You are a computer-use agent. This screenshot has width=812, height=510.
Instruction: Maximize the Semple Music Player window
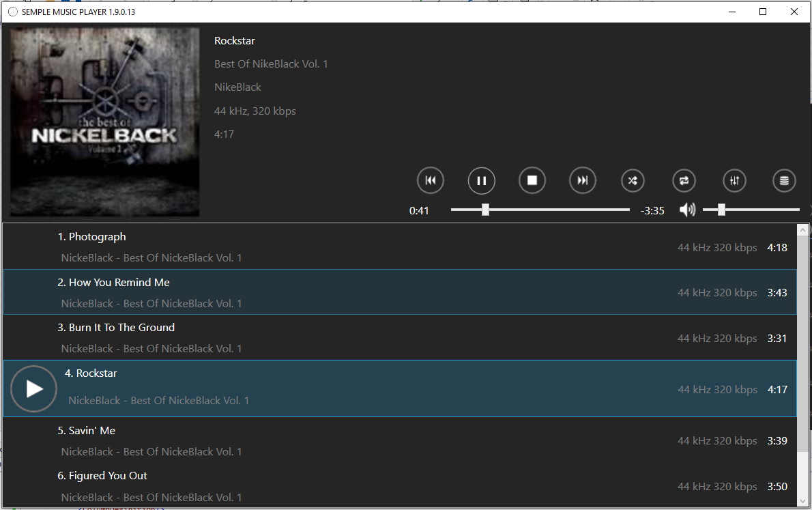click(763, 12)
